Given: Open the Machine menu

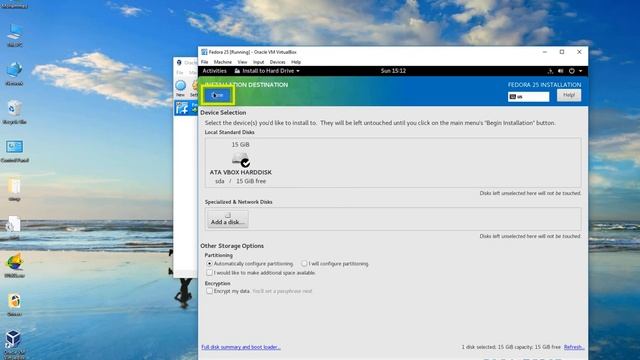Looking at the screenshot, I should pos(222,62).
